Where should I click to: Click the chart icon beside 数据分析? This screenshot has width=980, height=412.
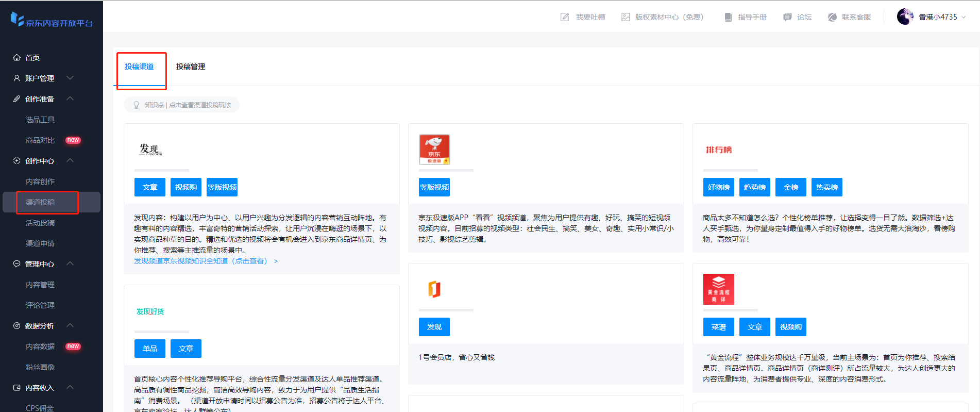(x=16, y=326)
